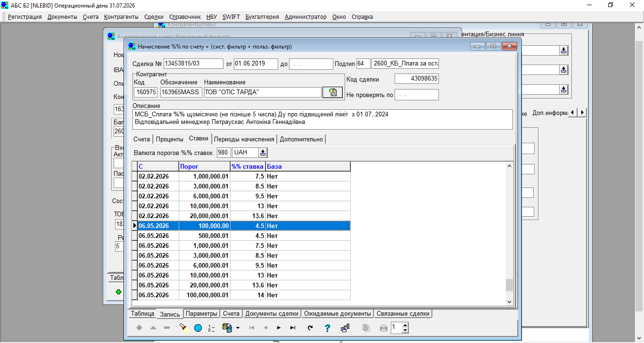Open the SWIFT menu
Screen dimensions: 644x343
231,17
